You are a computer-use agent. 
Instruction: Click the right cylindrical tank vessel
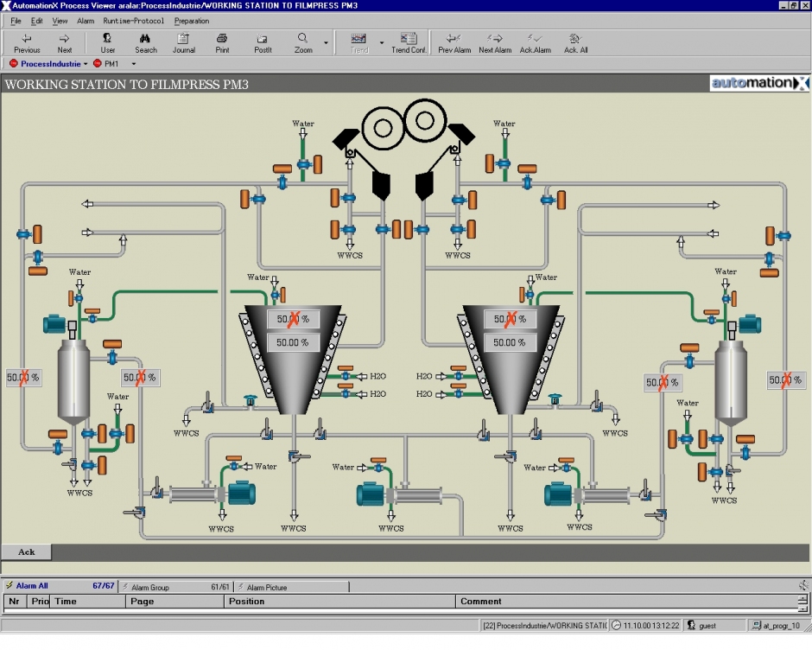coord(731,383)
